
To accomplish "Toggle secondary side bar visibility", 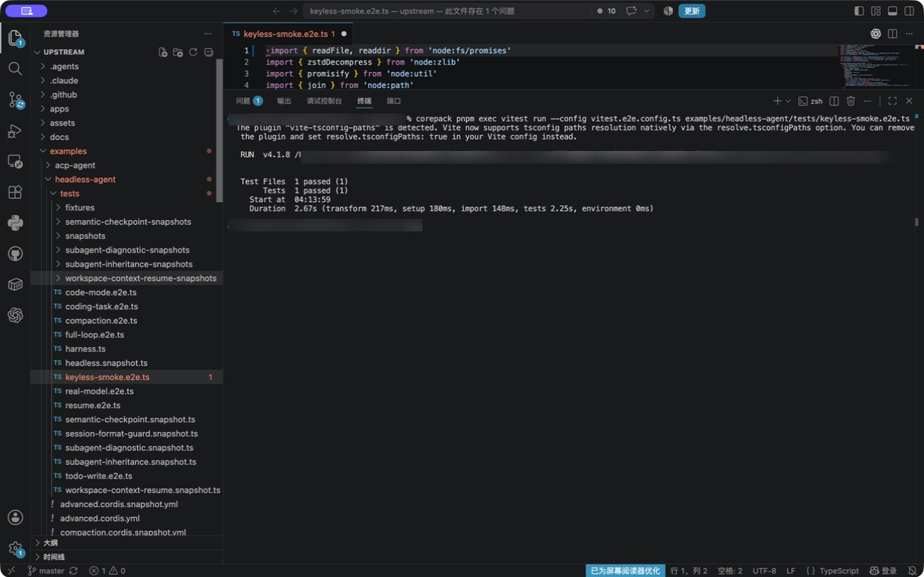I will click(x=909, y=11).
